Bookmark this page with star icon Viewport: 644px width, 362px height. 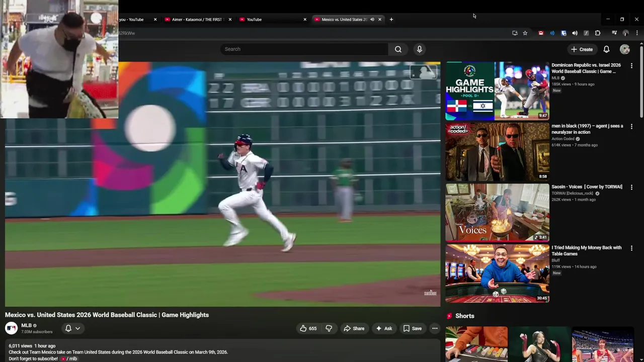coord(525,33)
